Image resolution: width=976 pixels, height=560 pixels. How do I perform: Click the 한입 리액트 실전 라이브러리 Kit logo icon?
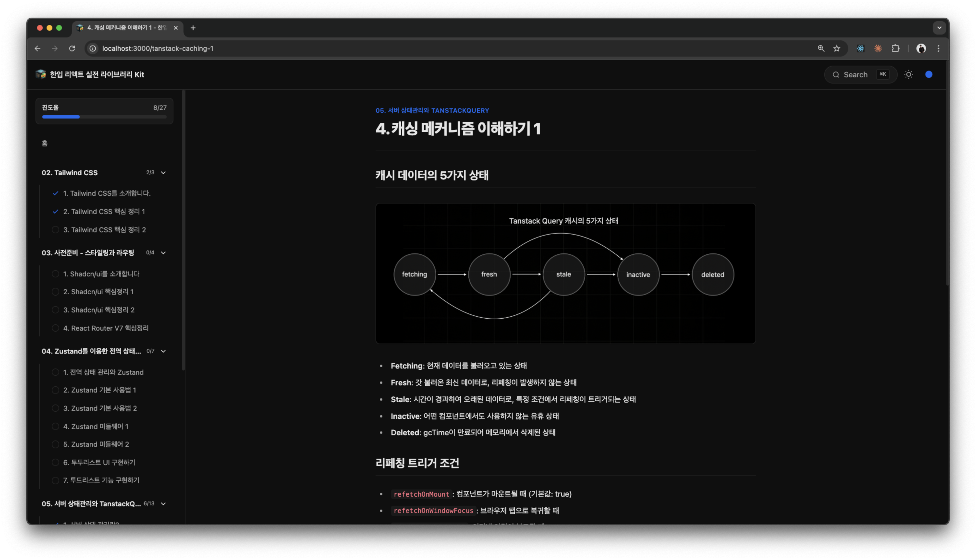[x=41, y=74]
